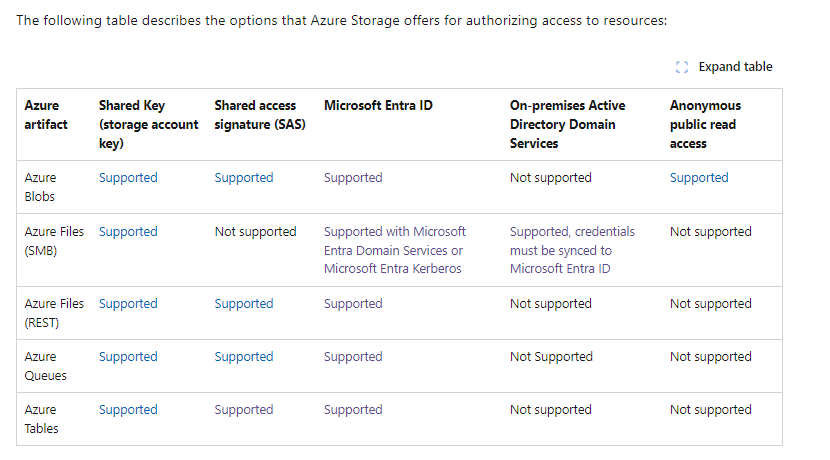Click the Expand table icon
The width and height of the screenshot is (830, 460).
tap(682, 67)
